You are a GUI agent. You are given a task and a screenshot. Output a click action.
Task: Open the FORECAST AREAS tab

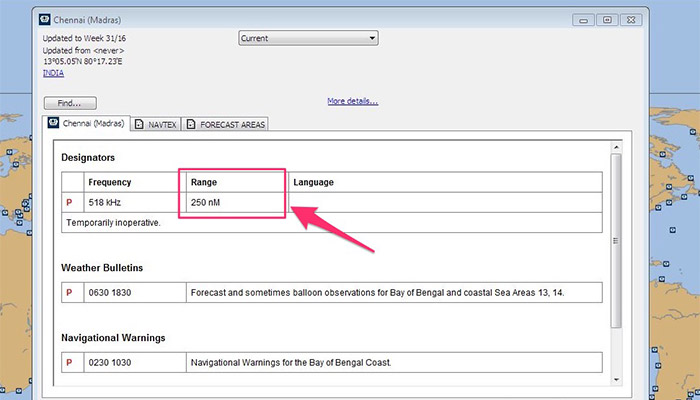coord(226,124)
